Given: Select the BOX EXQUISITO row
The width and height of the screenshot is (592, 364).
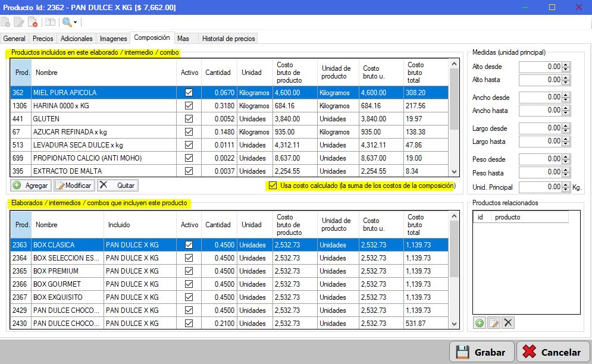Looking at the screenshot, I should pos(229,297).
